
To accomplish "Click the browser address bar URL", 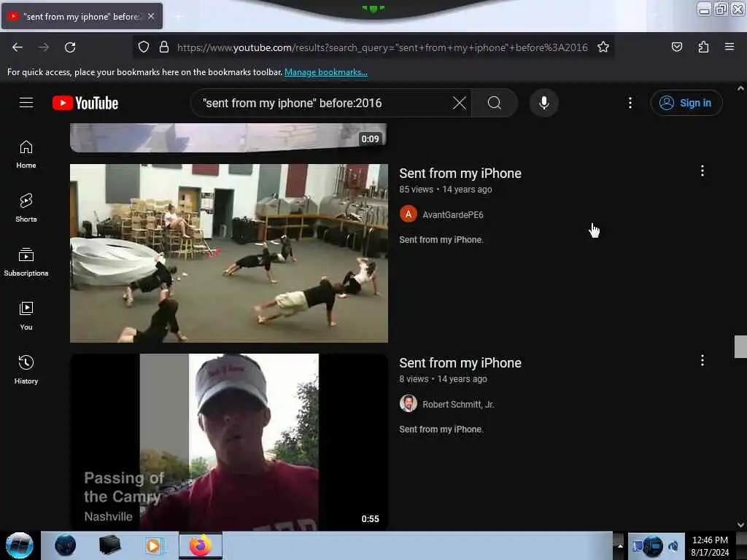I will [x=382, y=47].
